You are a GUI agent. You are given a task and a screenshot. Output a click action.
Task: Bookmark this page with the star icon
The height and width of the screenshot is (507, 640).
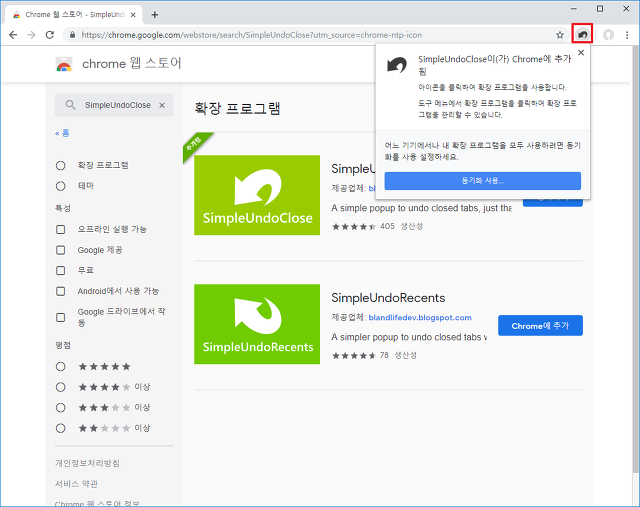560,35
